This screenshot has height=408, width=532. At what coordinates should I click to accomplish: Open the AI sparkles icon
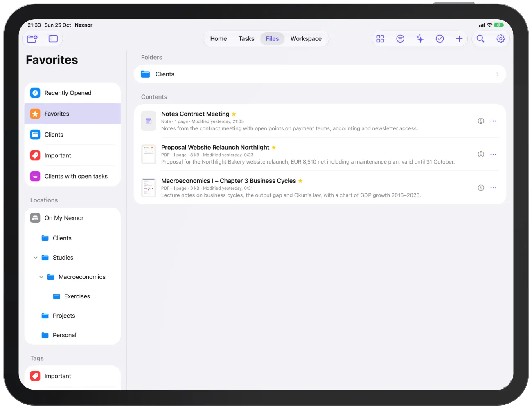[420, 39]
